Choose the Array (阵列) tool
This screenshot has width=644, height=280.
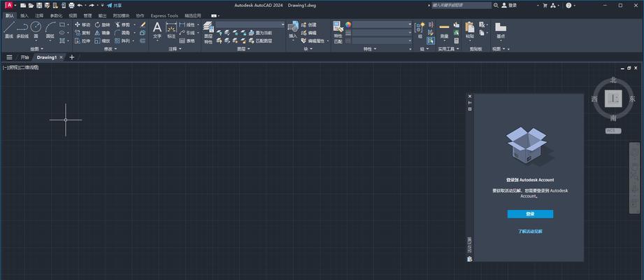tap(122, 41)
